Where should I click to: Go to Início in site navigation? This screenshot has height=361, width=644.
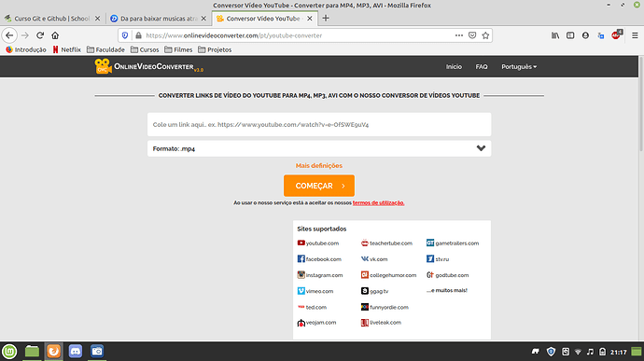454,66
